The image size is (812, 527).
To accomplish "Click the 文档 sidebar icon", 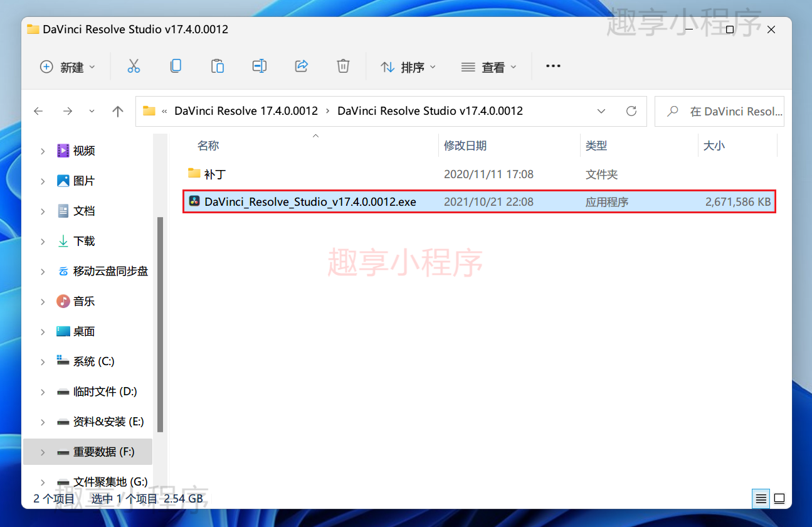I will (63, 211).
